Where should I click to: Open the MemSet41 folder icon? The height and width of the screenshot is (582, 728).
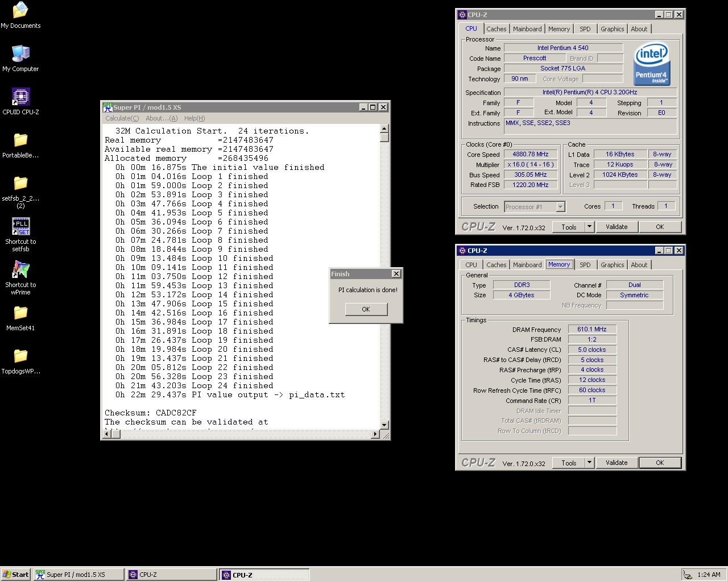click(20, 317)
